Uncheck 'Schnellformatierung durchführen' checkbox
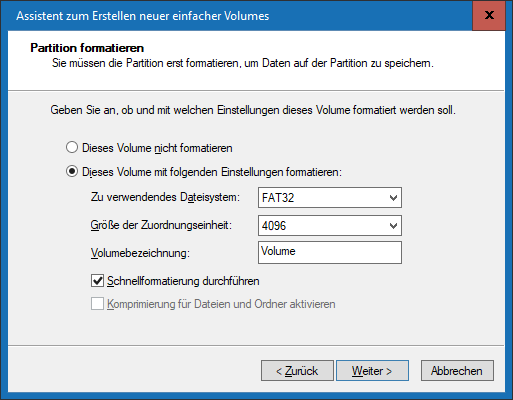513x400 pixels. tap(97, 281)
